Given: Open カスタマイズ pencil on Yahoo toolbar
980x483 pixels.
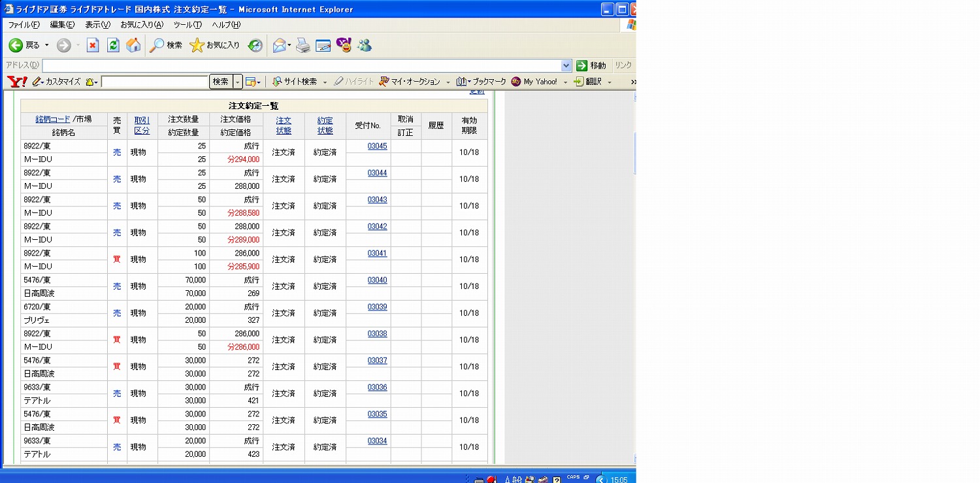Looking at the screenshot, I should click(x=56, y=82).
